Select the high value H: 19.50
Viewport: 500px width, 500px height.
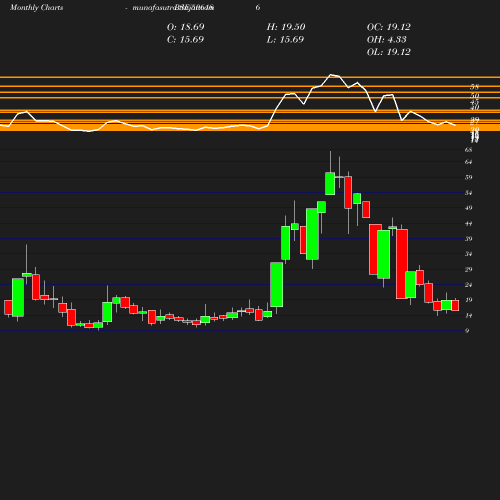click(286, 27)
